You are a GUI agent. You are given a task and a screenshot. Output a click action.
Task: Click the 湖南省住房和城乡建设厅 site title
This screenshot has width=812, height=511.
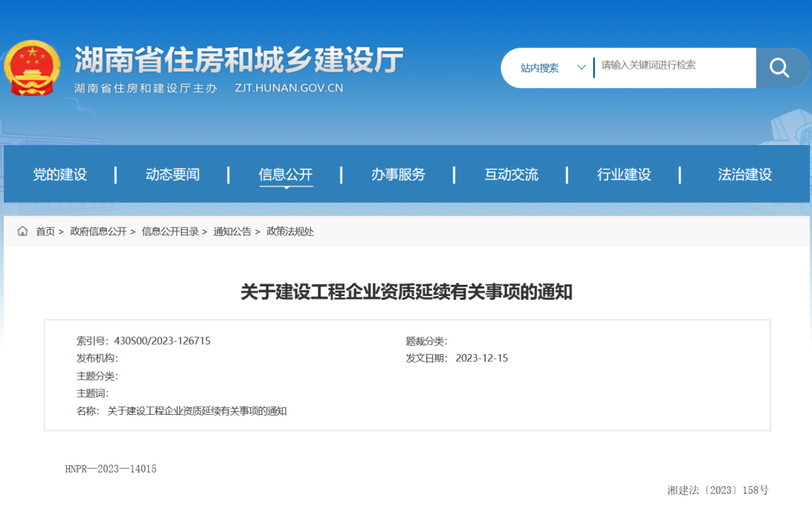coord(239,60)
